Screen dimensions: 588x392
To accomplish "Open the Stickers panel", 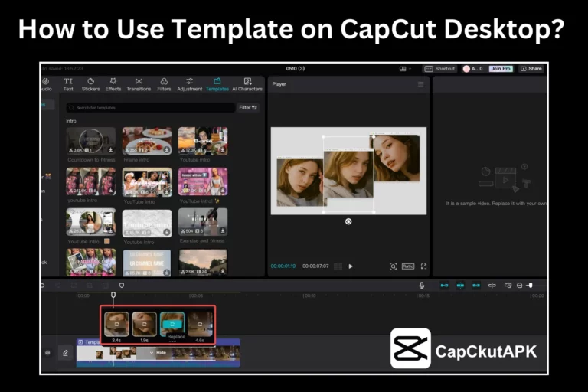I will coord(90,84).
